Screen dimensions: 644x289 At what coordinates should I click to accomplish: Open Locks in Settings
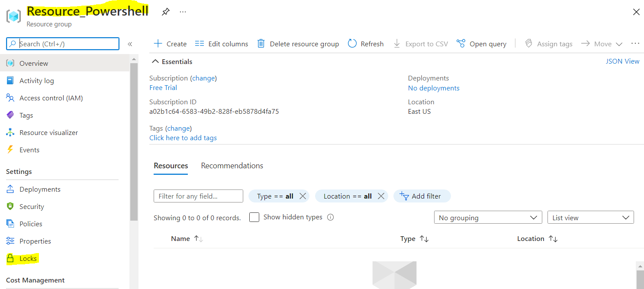64,258
